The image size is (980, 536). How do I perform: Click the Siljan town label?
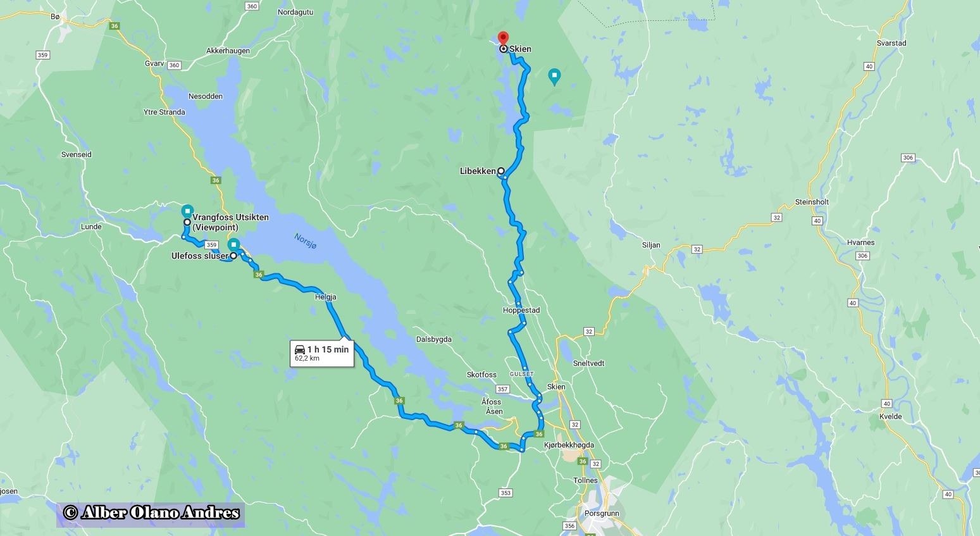pyautogui.click(x=651, y=245)
